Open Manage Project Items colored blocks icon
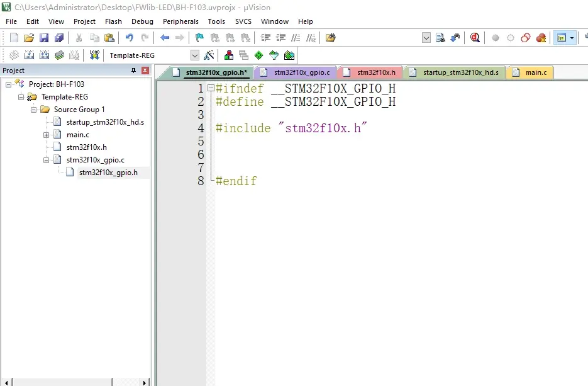 (x=228, y=55)
